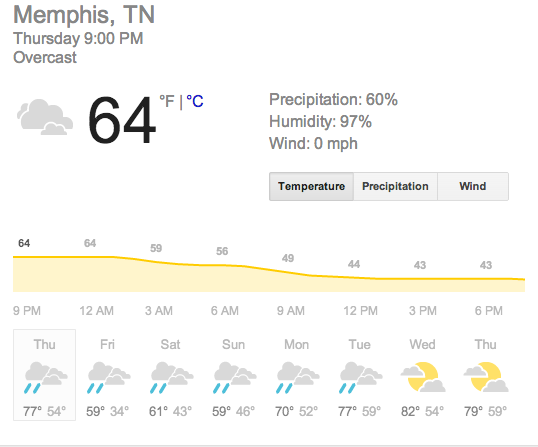Click the 64 point at 12 AM

point(90,243)
